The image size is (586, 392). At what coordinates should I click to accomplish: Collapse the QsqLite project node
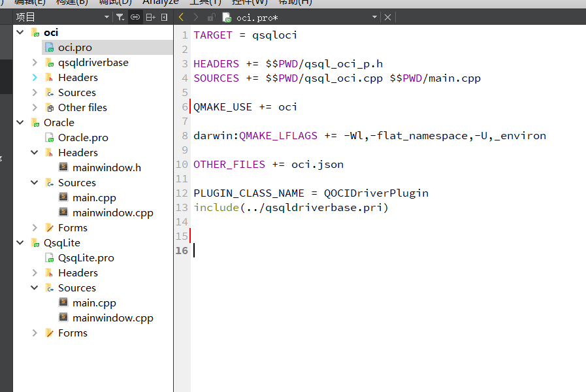(20, 243)
